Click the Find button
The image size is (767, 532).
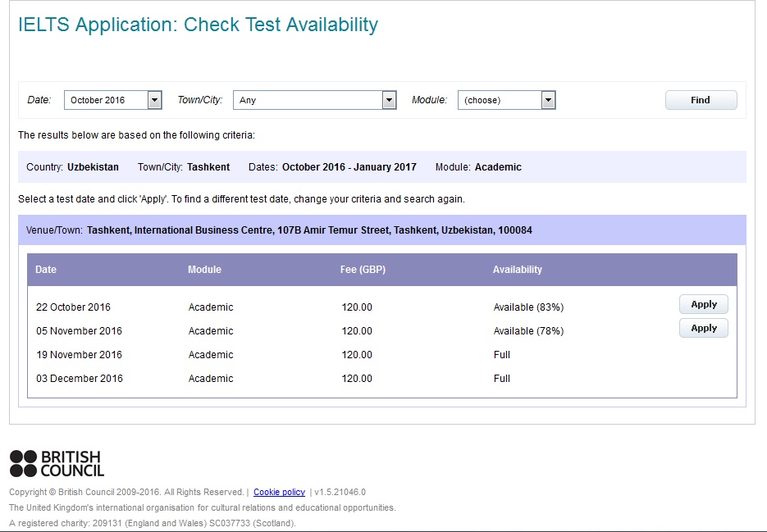[701, 100]
